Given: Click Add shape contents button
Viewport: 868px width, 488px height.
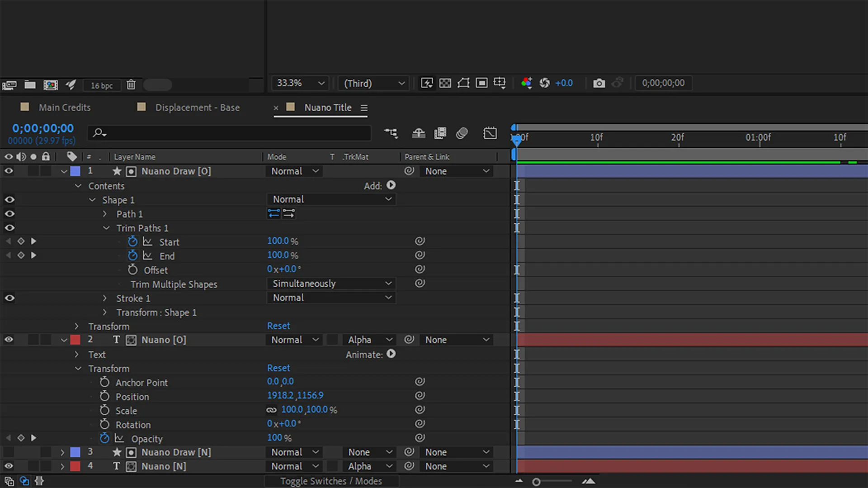Looking at the screenshot, I should pyautogui.click(x=391, y=185).
